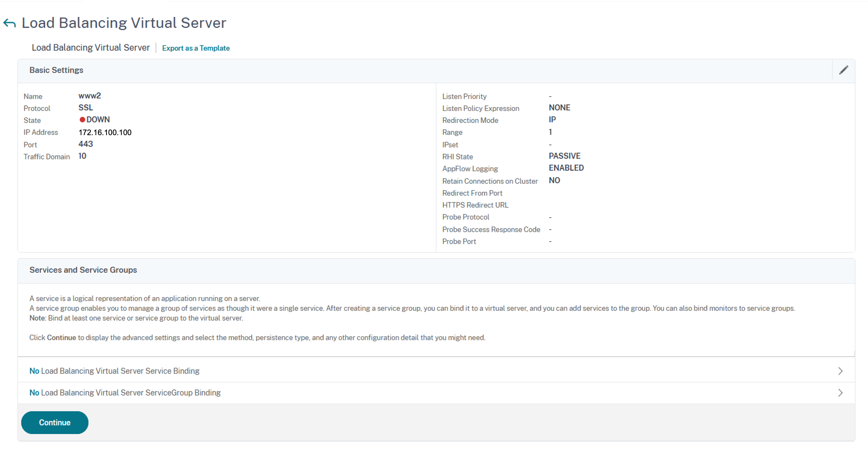
Task: Click the SSL protocol value
Action: click(86, 108)
